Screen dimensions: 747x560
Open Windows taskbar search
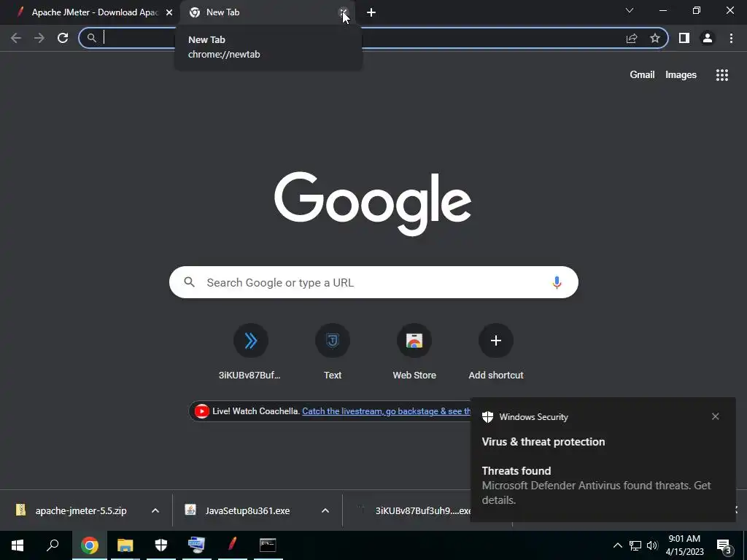tap(53, 545)
